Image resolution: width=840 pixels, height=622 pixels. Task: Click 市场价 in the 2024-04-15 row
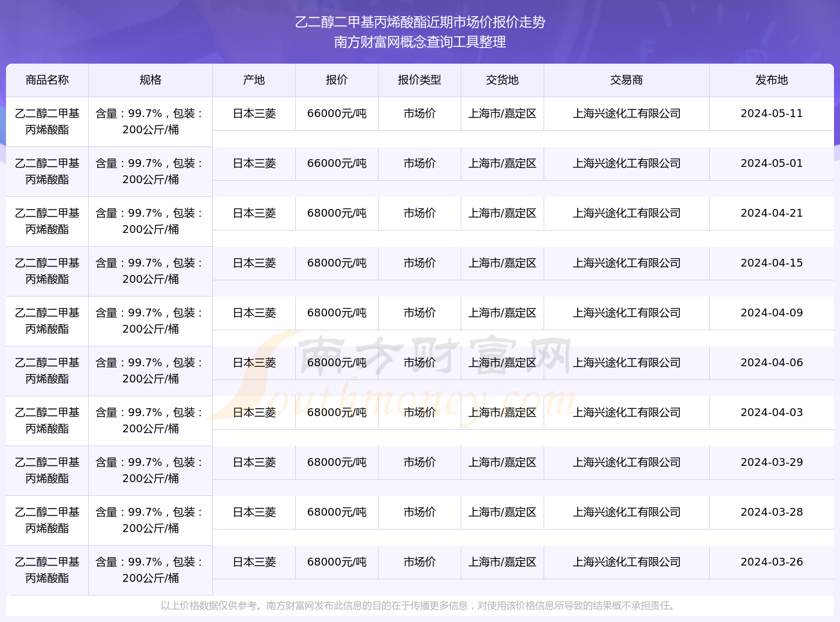419,263
